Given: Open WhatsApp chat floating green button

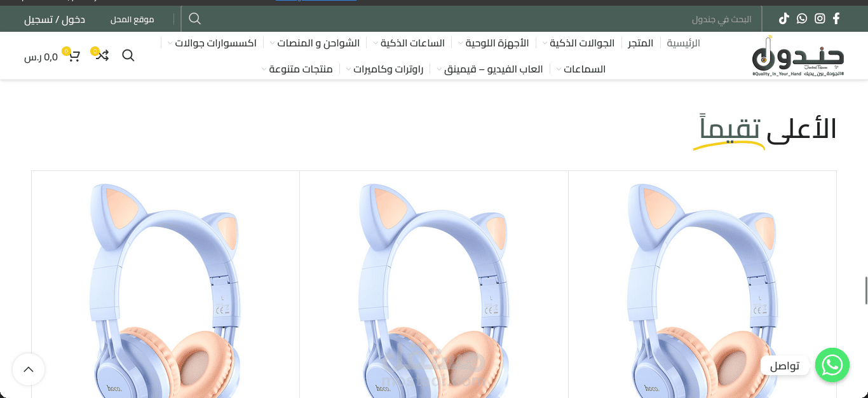Looking at the screenshot, I should [832, 365].
